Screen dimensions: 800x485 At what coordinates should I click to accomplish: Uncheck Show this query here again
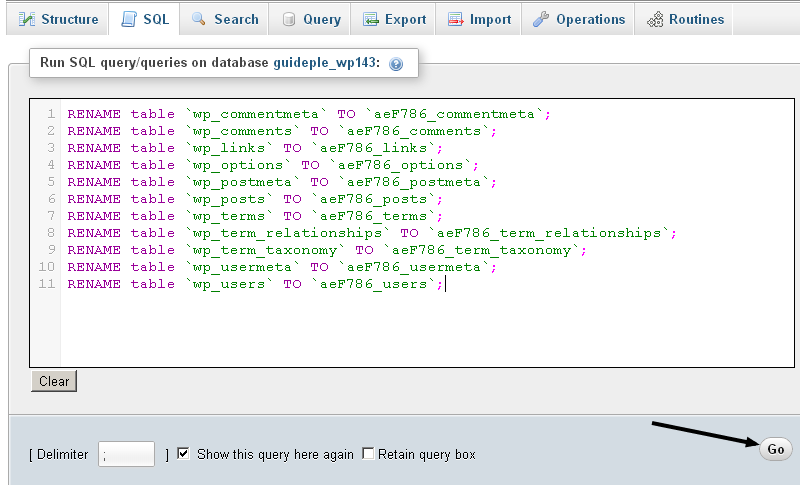click(x=183, y=453)
